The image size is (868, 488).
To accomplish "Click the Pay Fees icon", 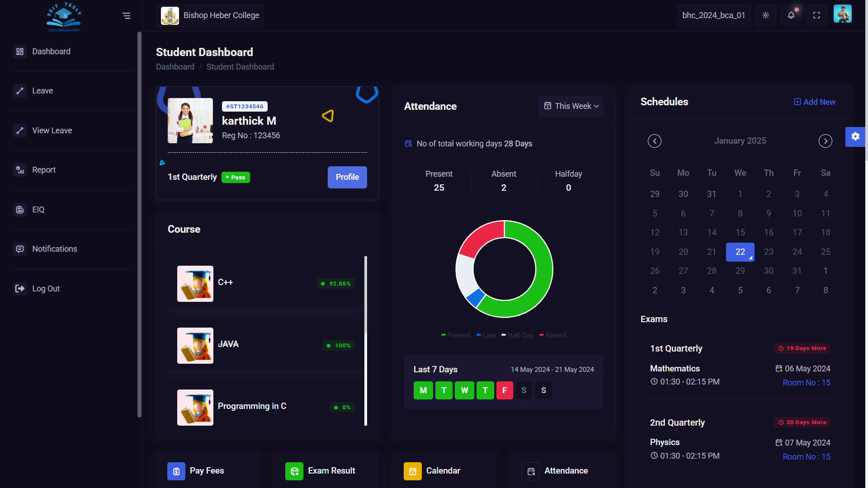I will coord(176,471).
